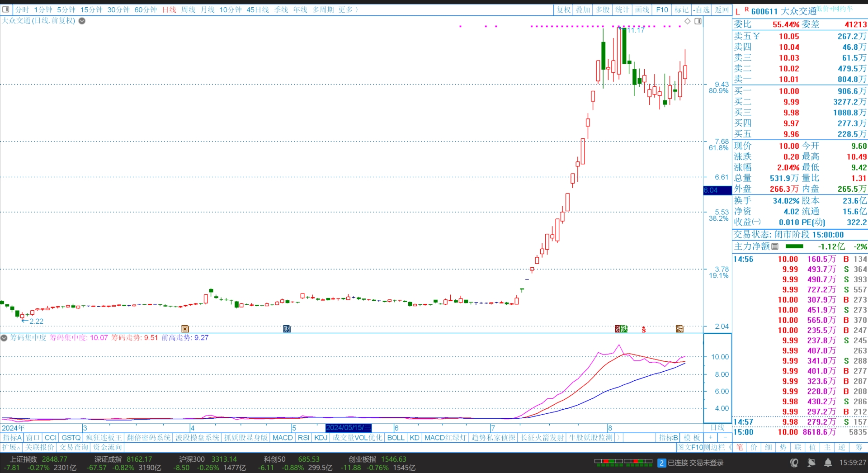
Task: Select the 15分钟 period tab
Action: 91,9
